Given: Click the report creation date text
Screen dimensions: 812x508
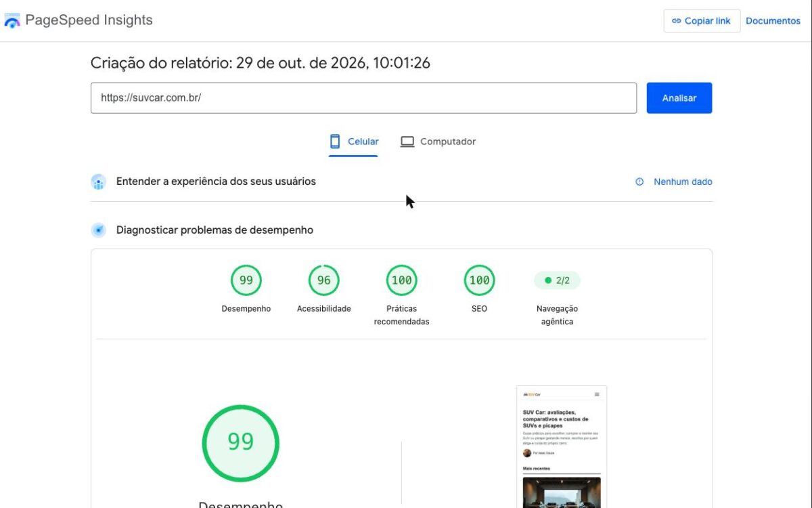Looking at the screenshot, I should [x=261, y=63].
